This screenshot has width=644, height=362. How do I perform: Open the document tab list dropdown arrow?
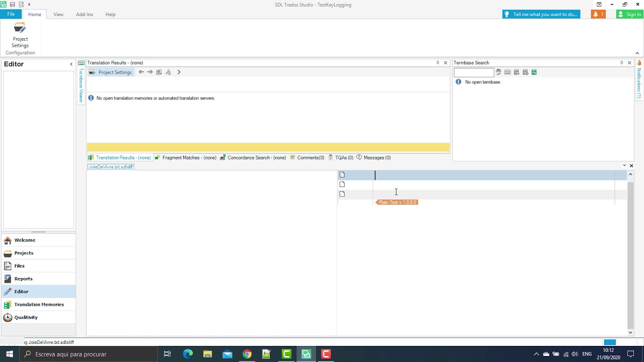click(x=624, y=165)
